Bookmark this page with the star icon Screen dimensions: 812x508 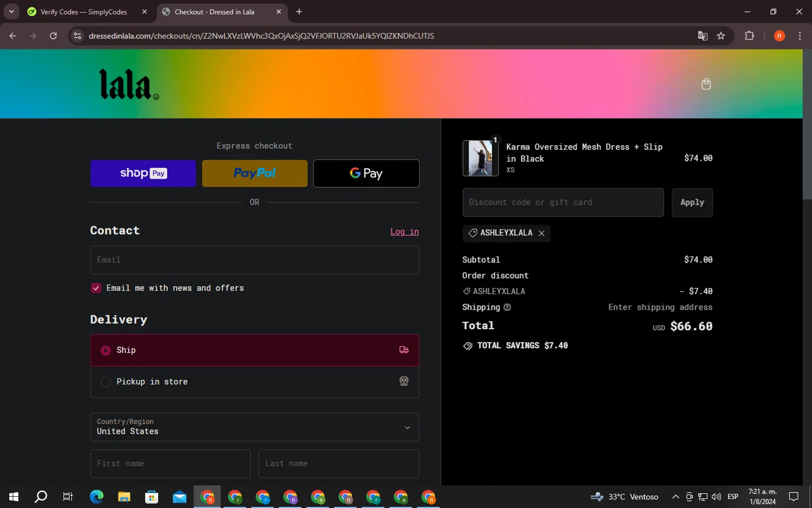point(721,36)
